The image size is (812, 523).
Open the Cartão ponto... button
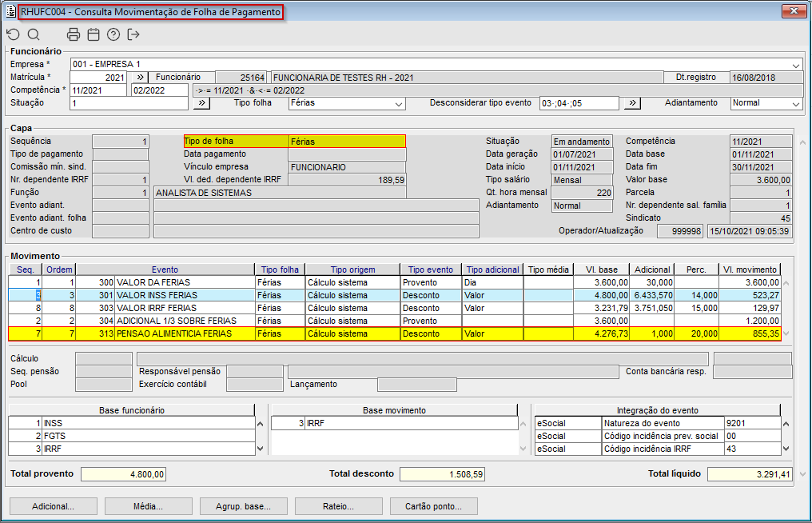[433, 506]
